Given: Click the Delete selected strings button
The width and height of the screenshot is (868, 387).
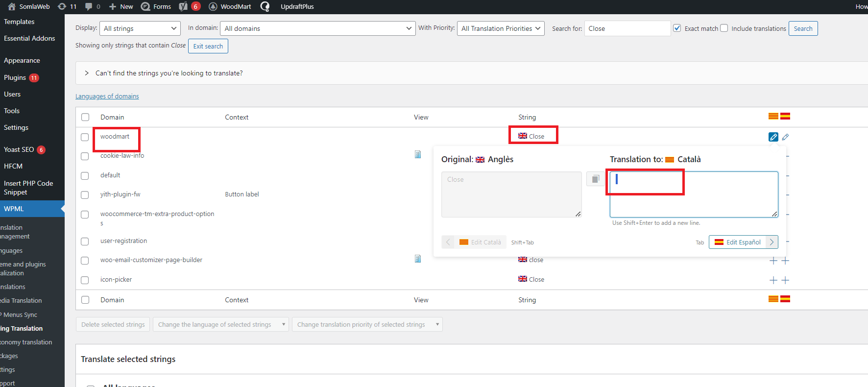Looking at the screenshot, I should 113,324.
